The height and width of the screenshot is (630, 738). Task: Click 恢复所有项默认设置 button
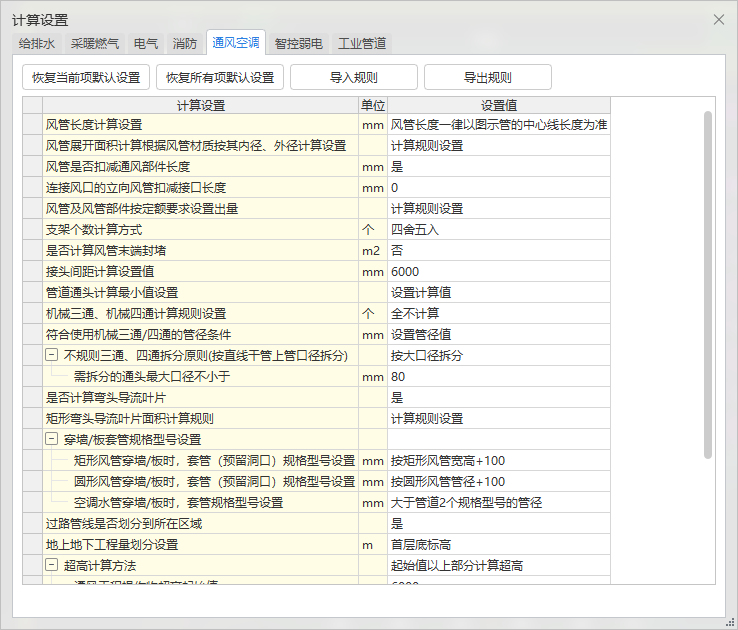pos(220,78)
